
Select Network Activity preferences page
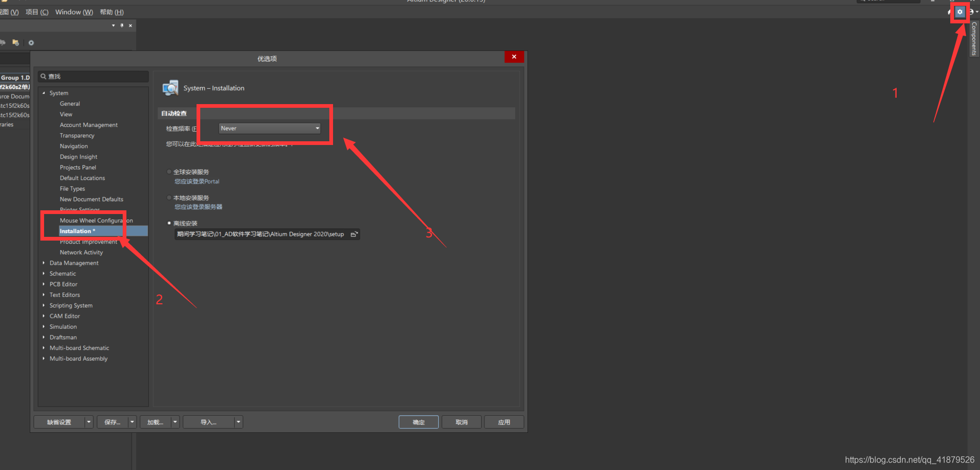point(81,252)
